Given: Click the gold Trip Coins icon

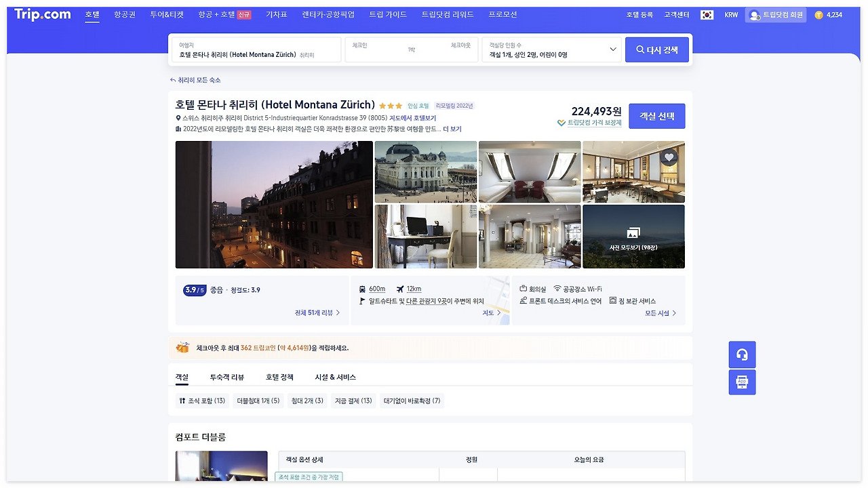Looking at the screenshot, I should click(x=819, y=15).
